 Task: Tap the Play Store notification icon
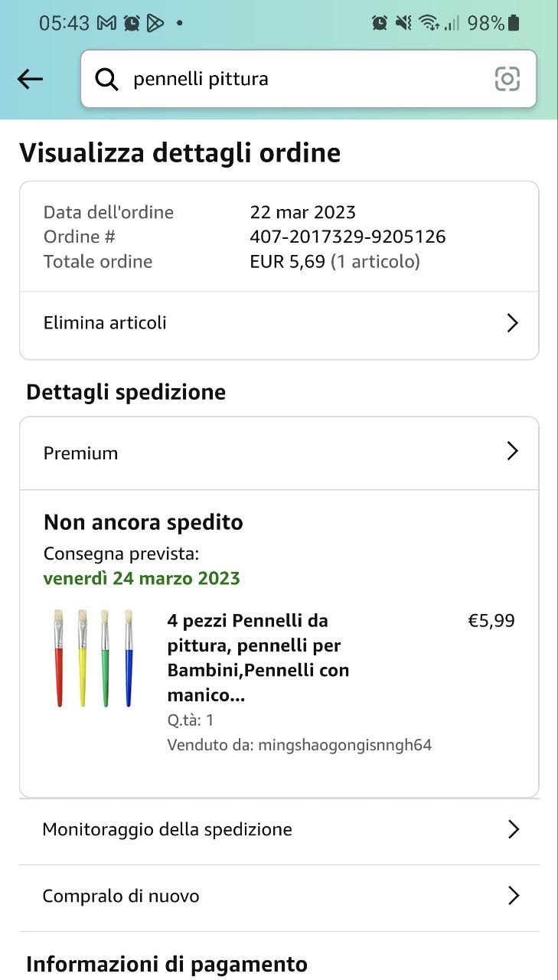155,23
